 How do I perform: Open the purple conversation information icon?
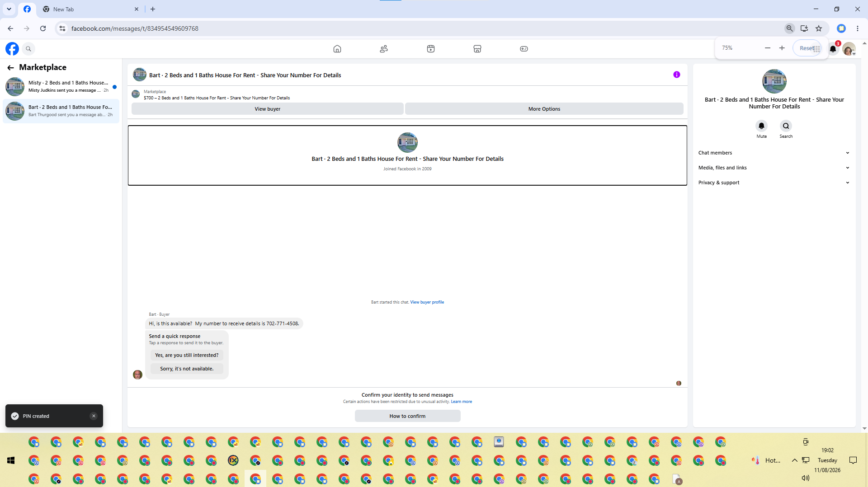677,75
